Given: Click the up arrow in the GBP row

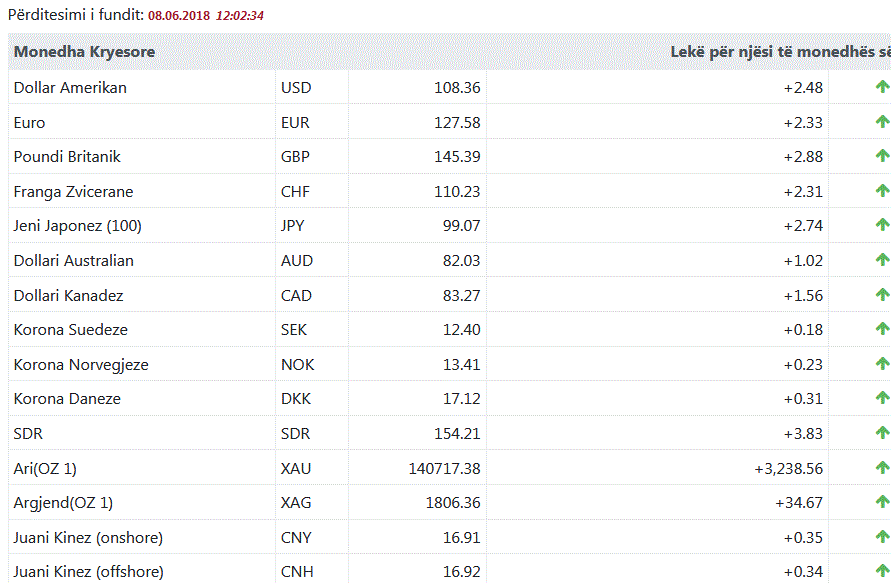Looking at the screenshot, I should pos(882,156).
